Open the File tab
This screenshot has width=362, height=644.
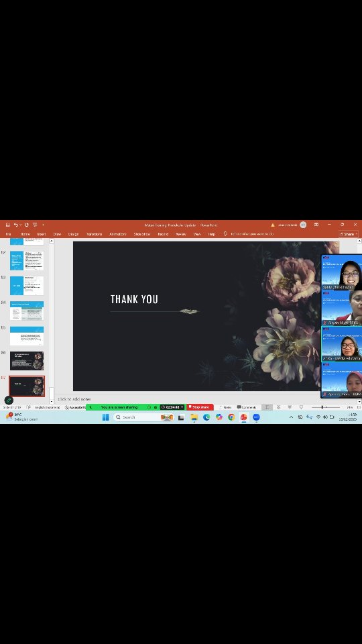8,234
